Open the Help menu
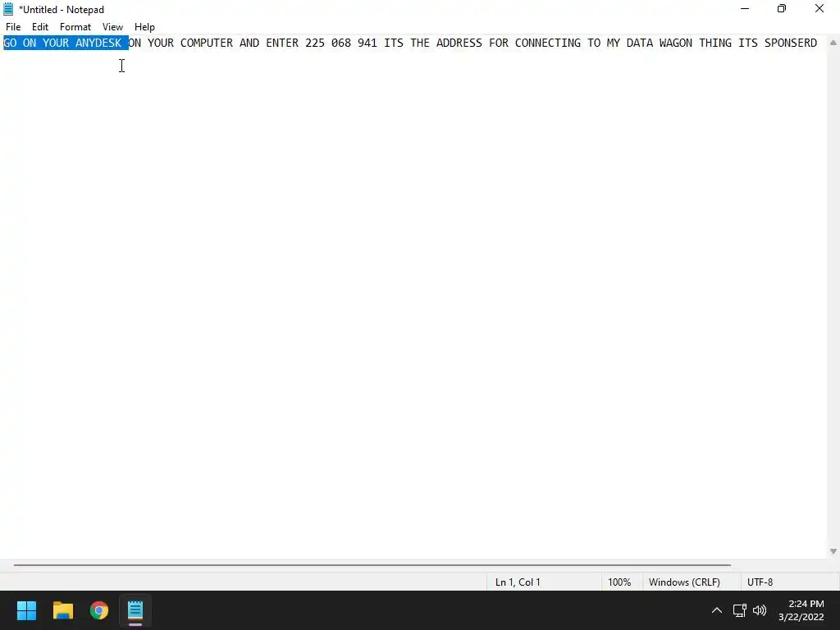Screen dimensions: 840x630 tap(144, 27)
